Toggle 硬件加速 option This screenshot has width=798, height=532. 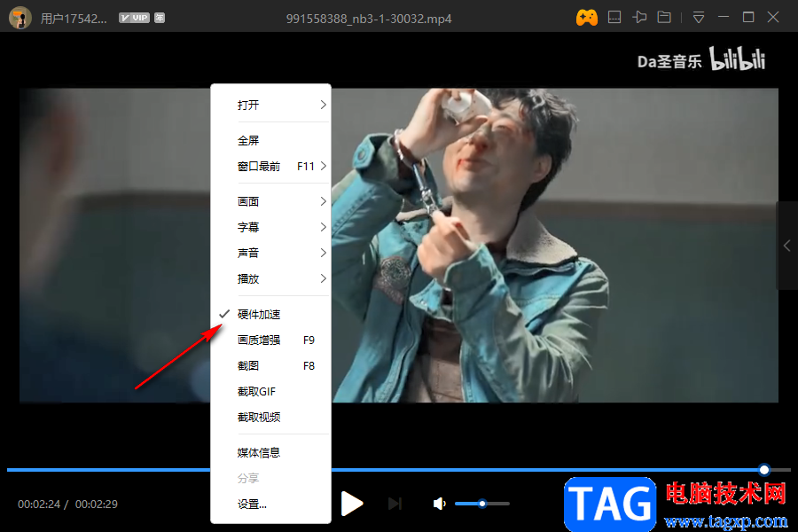270,314
